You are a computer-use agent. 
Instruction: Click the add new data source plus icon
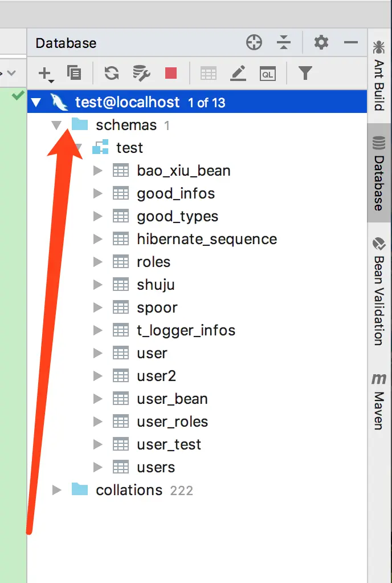[44, 72]
